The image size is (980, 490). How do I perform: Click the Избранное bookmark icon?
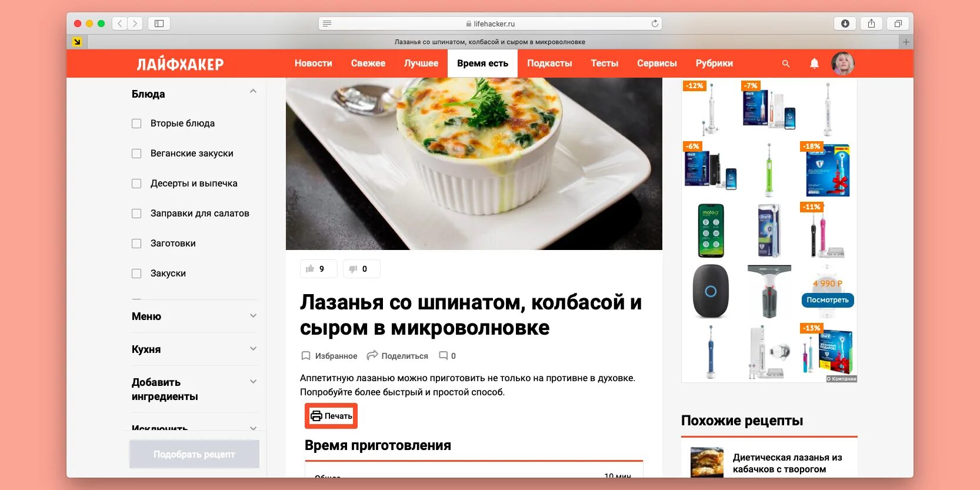[x=306, y=356]
